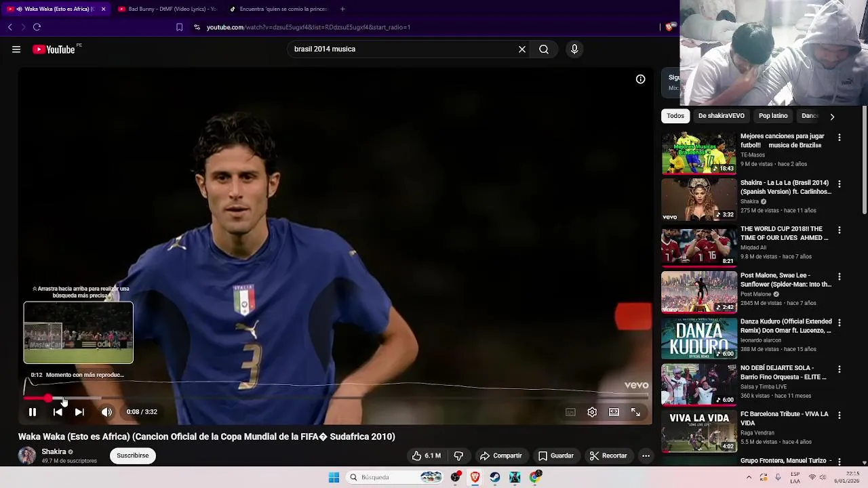Switch to the Encuentra quien se comio tab
Image resolution: width=868 pixels, height=488 pixels.
pyautogui.click(x=279, y=9)
